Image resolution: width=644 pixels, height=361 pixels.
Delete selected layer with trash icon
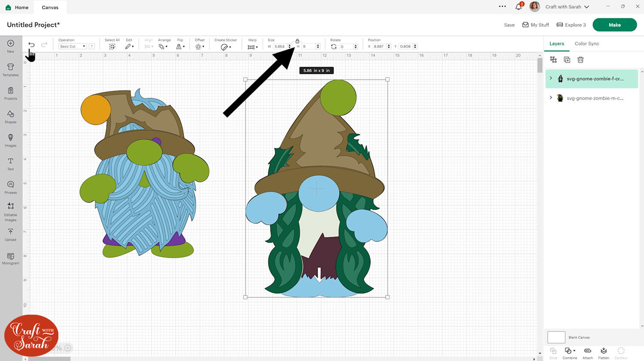(580, 60)
